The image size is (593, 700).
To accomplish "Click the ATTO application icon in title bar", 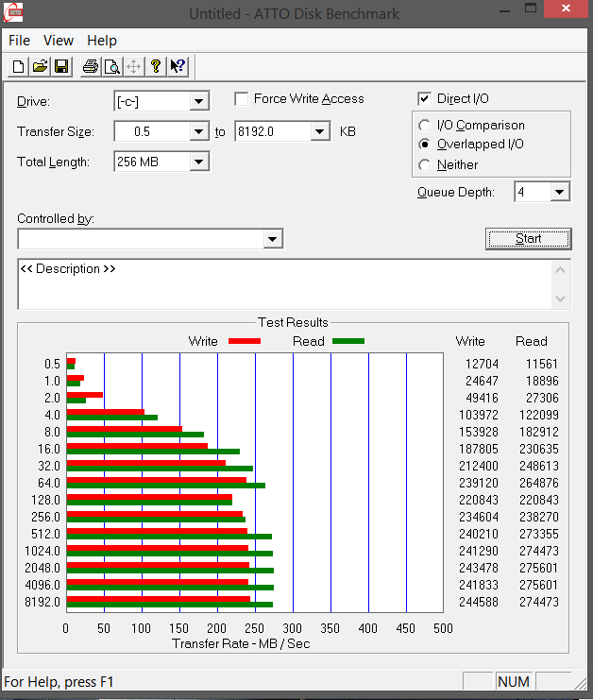I will click(x=13, y=12).
